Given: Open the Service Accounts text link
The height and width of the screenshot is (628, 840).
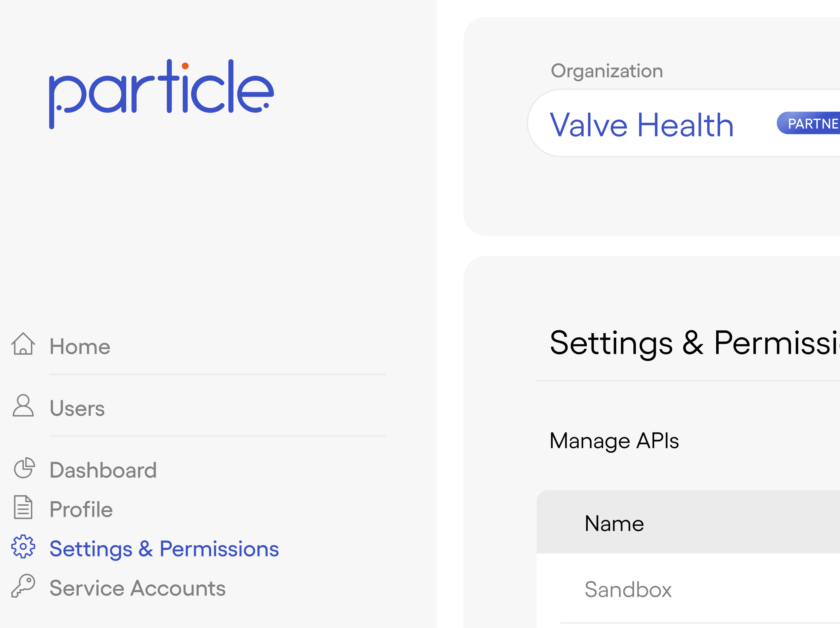Looking at the screenshot, I should point(137,588).
